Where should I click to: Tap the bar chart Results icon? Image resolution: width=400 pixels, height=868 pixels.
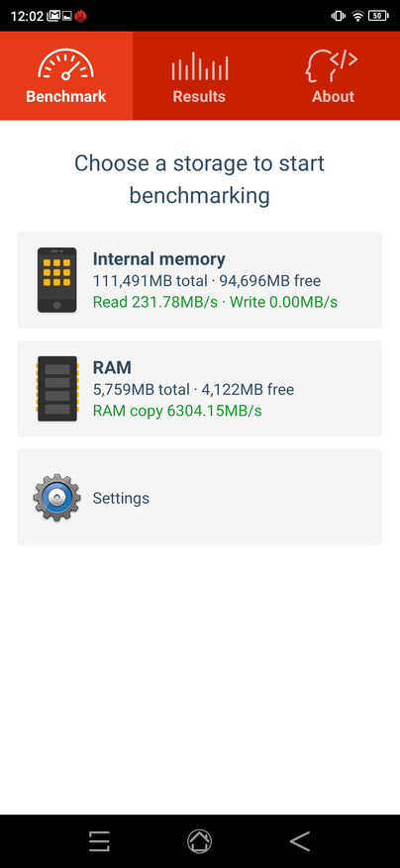[x=199, y=66]
